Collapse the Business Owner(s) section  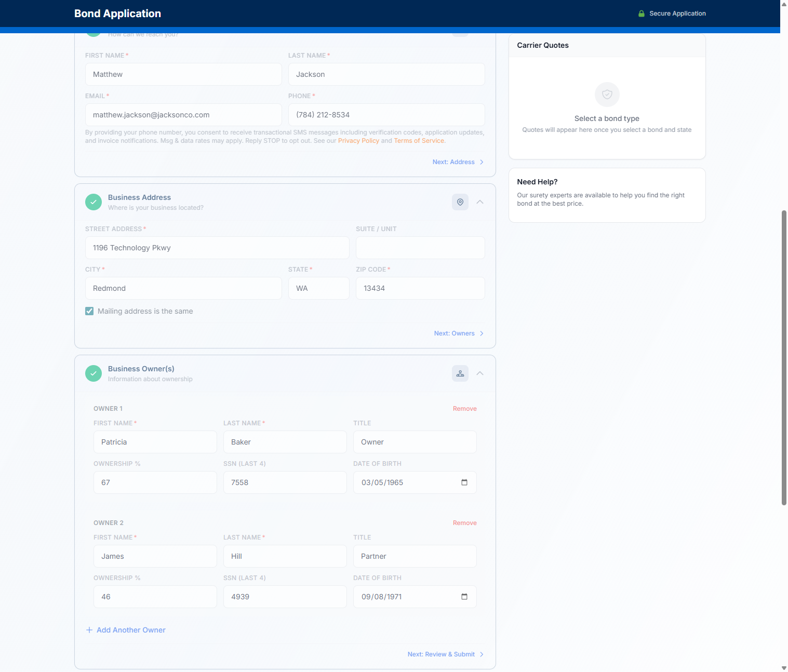click(x=480, y=373)
